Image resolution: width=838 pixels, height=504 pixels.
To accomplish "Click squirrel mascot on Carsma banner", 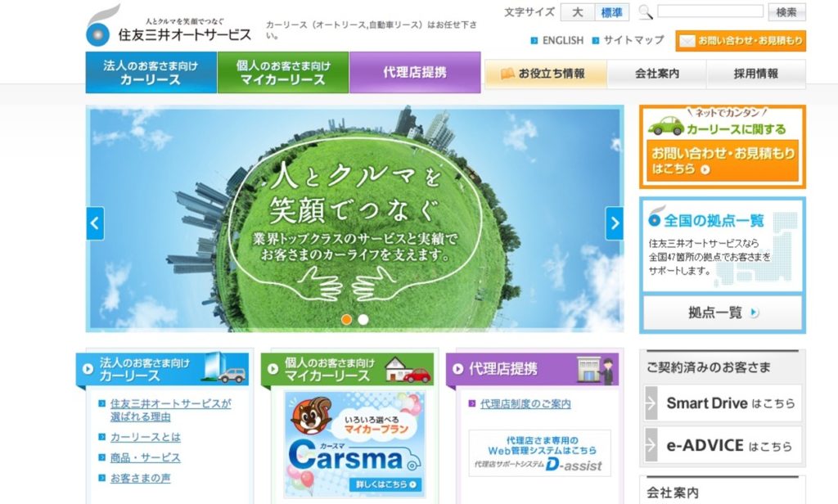I will [x=310, y=415].
